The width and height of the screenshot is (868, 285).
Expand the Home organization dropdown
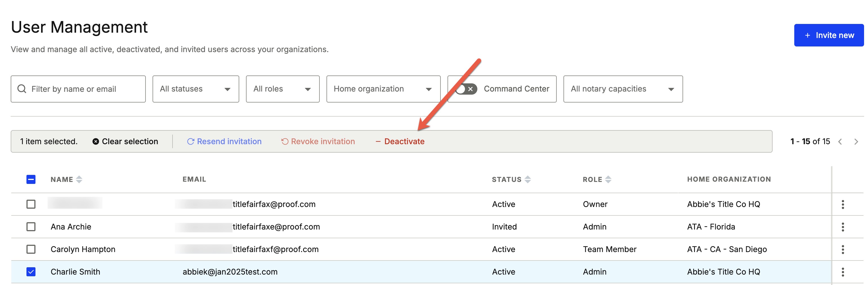tap(383, 89)
